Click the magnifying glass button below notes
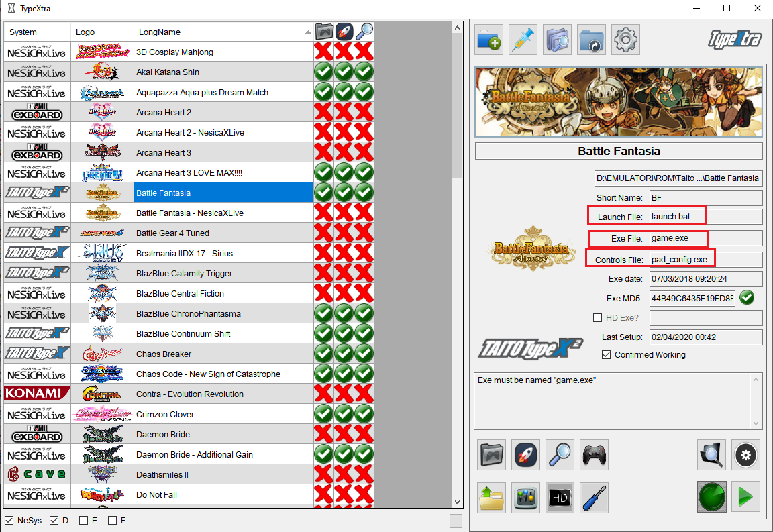This screenshot has width=773, height=532. click(560, 455)
